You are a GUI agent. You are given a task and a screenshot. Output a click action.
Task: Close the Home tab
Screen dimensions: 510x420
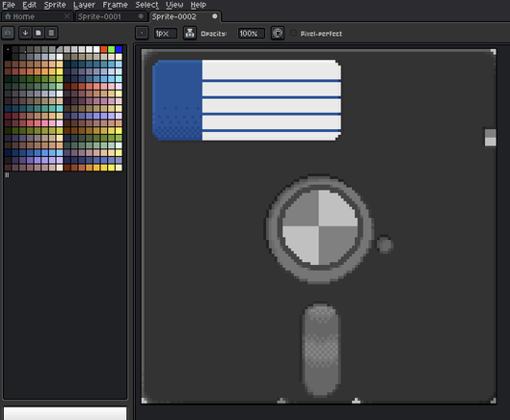point(67,16)
